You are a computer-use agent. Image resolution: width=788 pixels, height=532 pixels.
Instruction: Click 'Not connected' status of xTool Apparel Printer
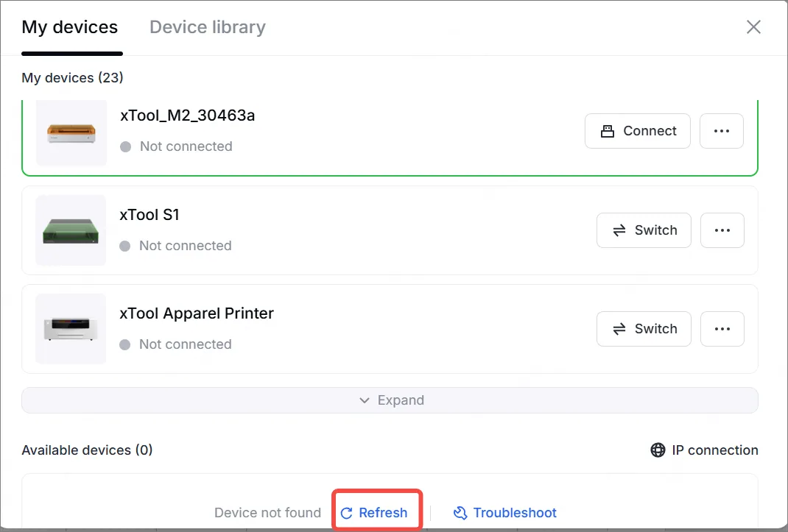click(186, 344)
